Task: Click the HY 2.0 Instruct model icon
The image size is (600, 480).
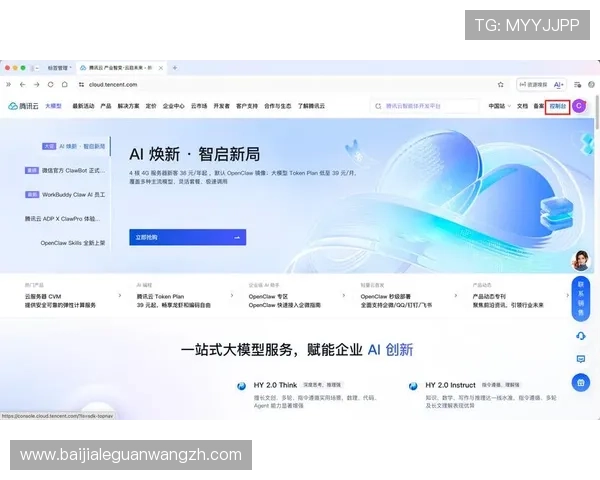Action: click(413, 386)
